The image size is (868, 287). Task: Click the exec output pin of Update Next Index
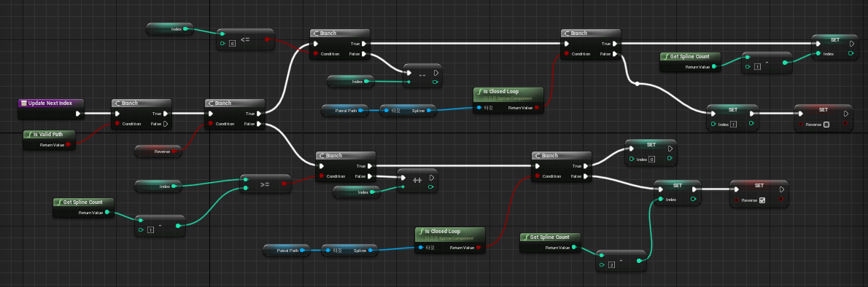point(78,114)
